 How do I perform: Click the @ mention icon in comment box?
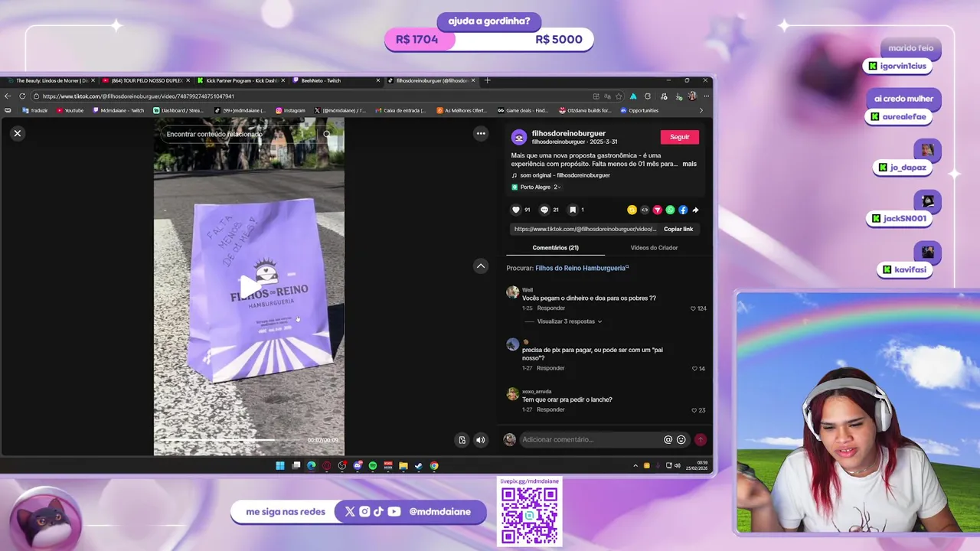tap(668, 440)
